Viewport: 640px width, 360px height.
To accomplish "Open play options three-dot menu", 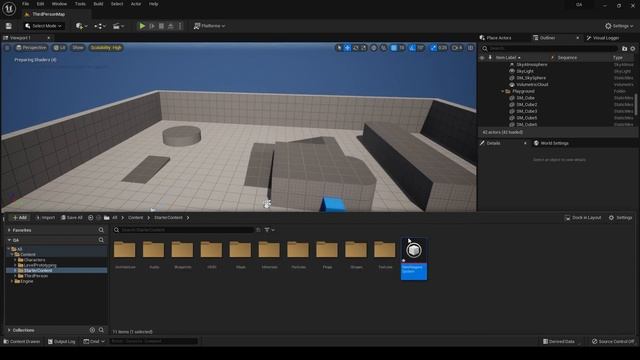I will coord(180,26).
